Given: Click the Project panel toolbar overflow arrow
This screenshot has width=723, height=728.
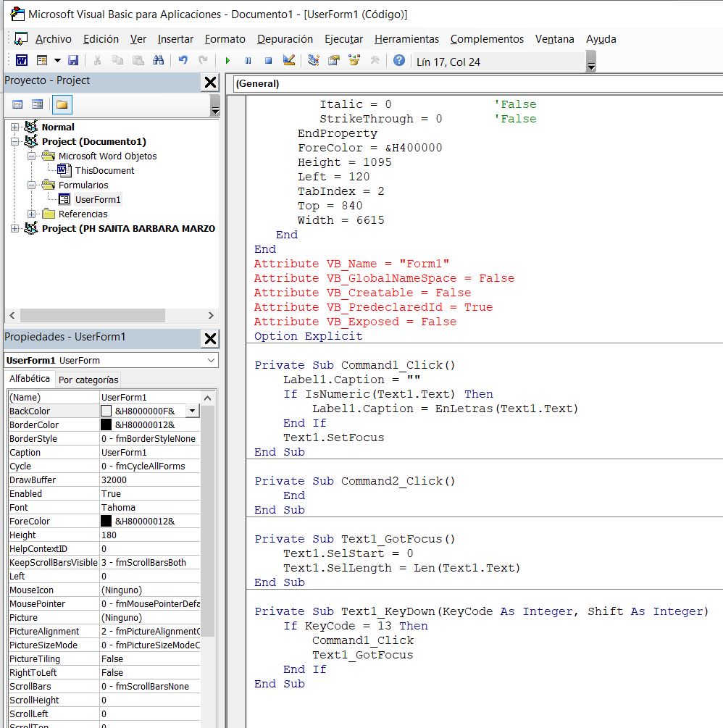Looking at the screenshot, I should point(215,105).
